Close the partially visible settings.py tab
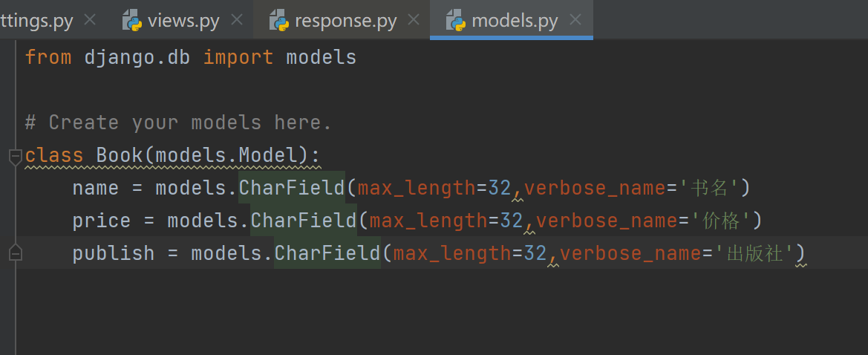Viewport: 868px width, 355px height. (x=90, y=20)
